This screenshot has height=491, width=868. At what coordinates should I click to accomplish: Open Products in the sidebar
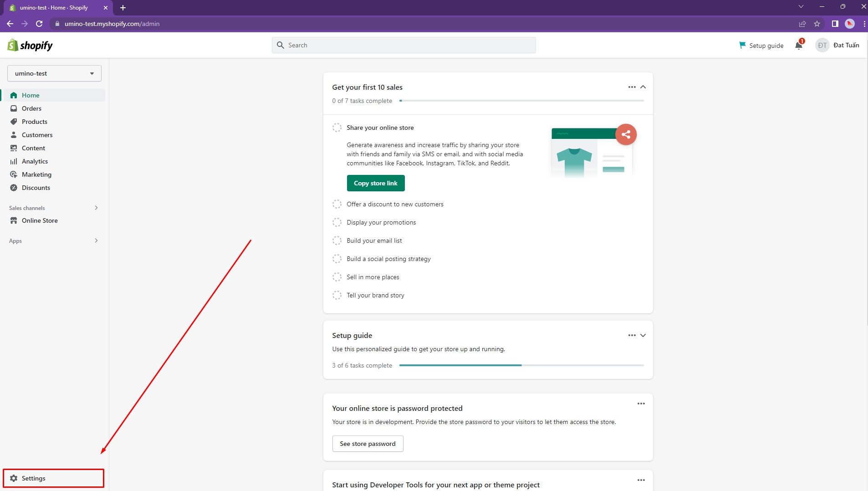[x=35, y=122]
